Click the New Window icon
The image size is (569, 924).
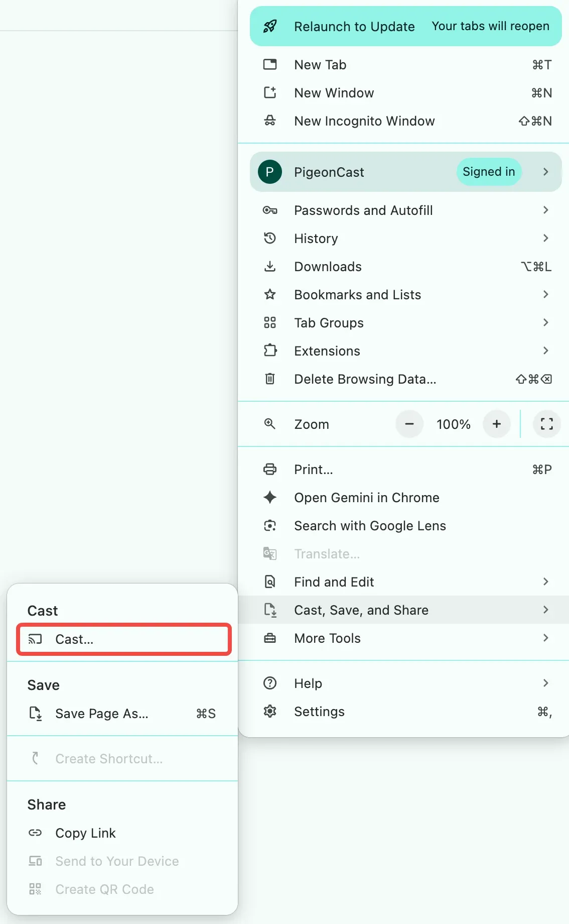270,92
